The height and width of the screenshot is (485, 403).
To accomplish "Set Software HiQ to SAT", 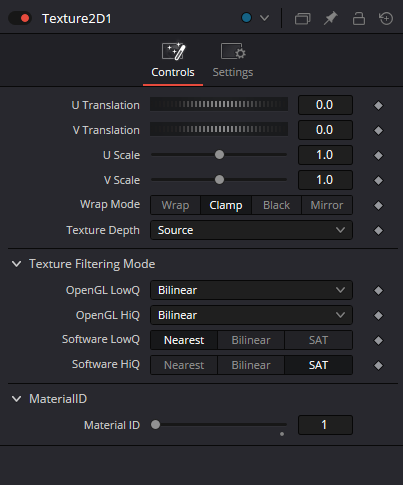I will pyautogui.click(x=319, y=365).
